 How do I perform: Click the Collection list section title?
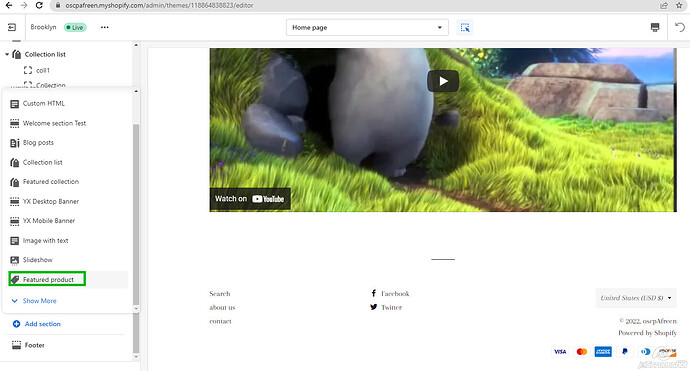(x=45, y=54)
